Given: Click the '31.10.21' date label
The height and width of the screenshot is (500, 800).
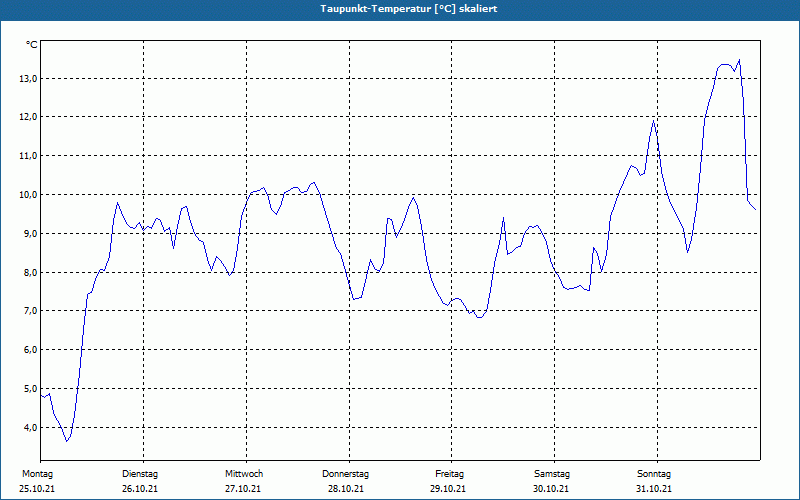Looking at the screenshot, I should [x=654, y=489].
